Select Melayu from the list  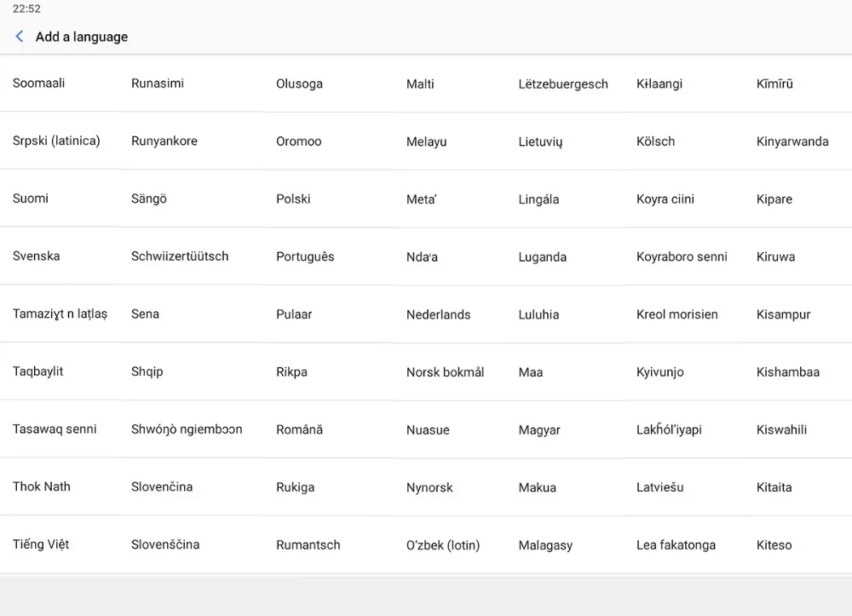(426, 141)
